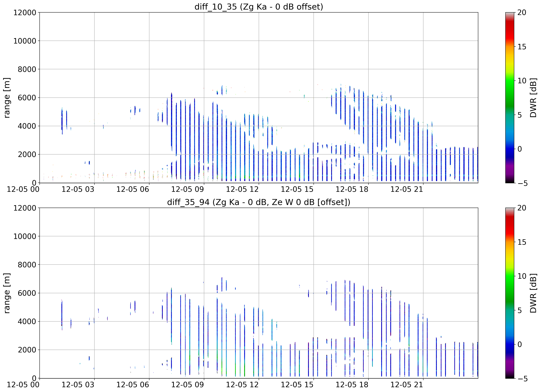Click the 8000 y-tick label of the diff_35_94 plot
Image resolution: width=541 pixels, height=392 pixels.
27,265
